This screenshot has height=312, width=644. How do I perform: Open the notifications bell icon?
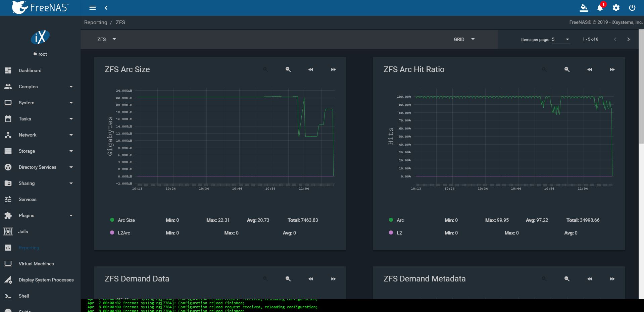click(x=600, y=8)
